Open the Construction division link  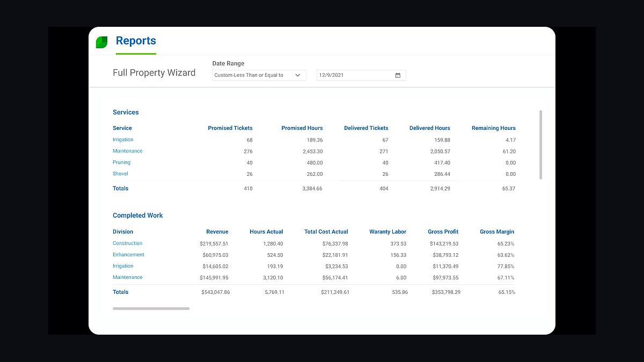pos(128,243)
